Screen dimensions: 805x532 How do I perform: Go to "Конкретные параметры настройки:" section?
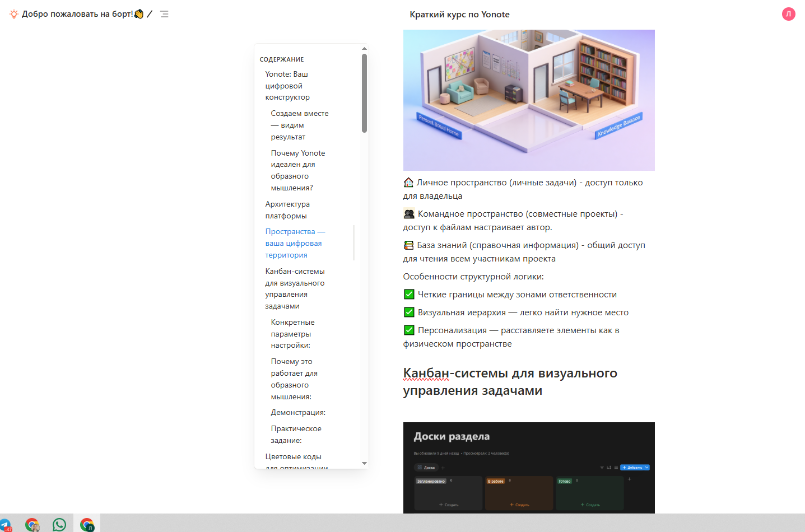tap(292, 334)
